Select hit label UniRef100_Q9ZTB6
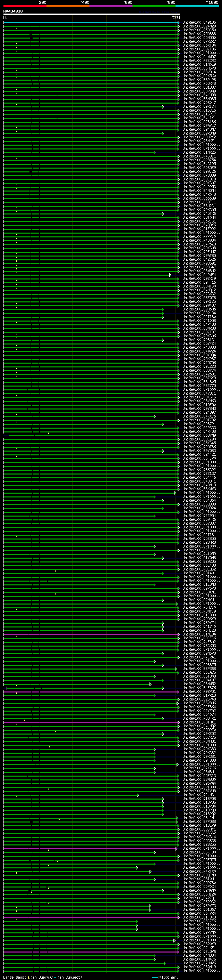The image size is (222, 980). pos(199,49)
